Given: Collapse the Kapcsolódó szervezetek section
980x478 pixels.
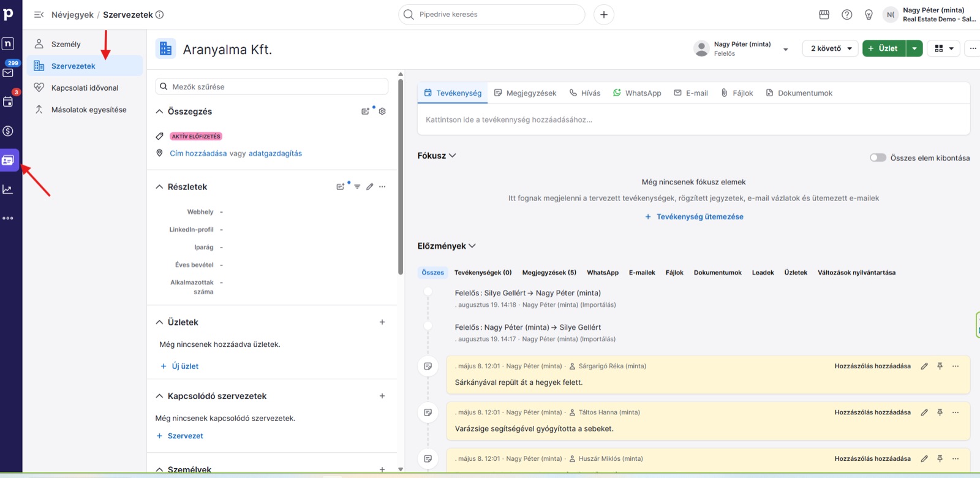Looking at the screenshot, I should pos(159,396).
